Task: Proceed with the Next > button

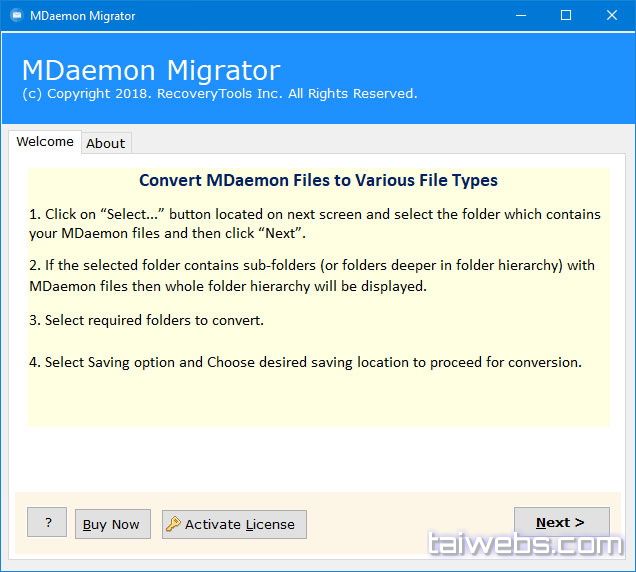Action: (561, 522)
